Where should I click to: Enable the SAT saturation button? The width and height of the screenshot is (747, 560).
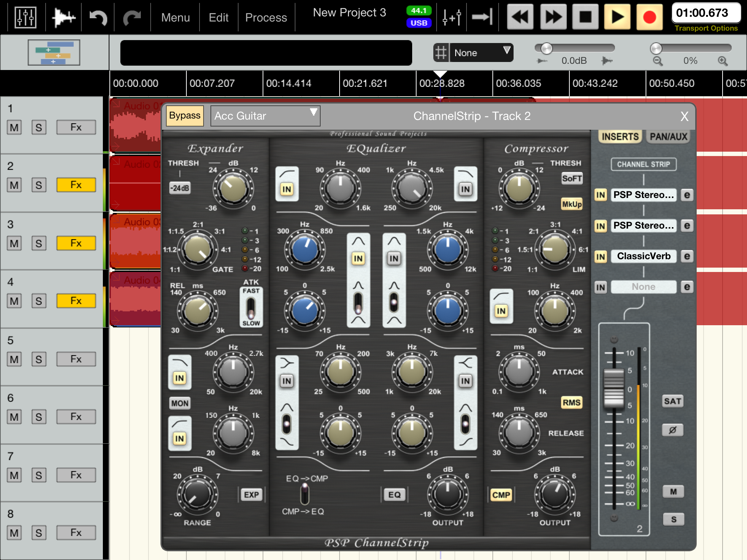[x=673, y=401]
